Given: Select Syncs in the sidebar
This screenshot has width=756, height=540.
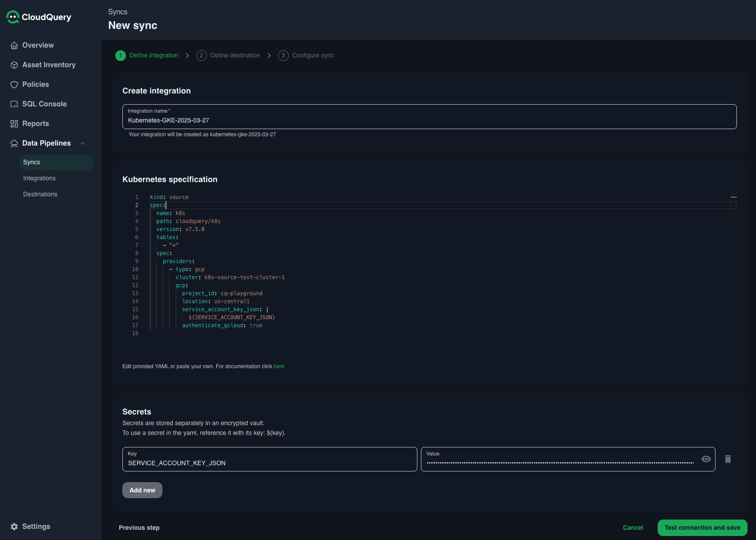Looking at the screenshot, I should 57,162.
